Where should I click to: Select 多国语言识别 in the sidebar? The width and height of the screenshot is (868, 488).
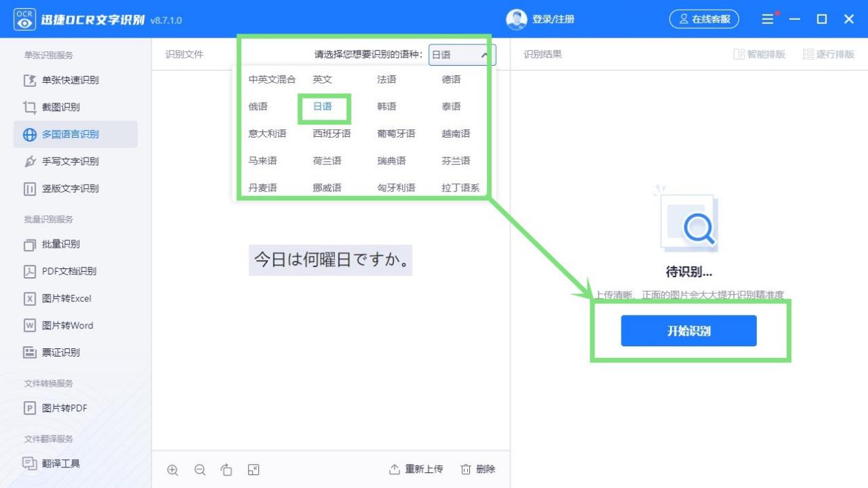75,134
